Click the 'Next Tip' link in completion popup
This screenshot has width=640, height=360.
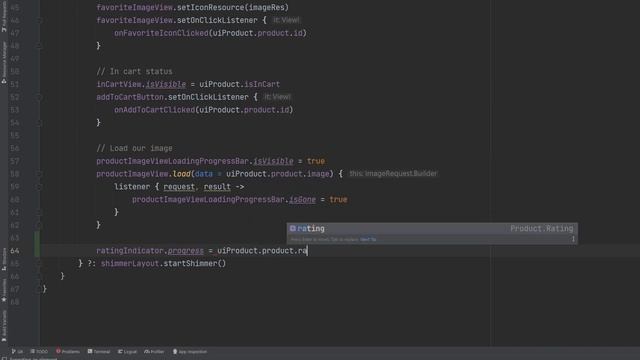[x=368, y=240]
